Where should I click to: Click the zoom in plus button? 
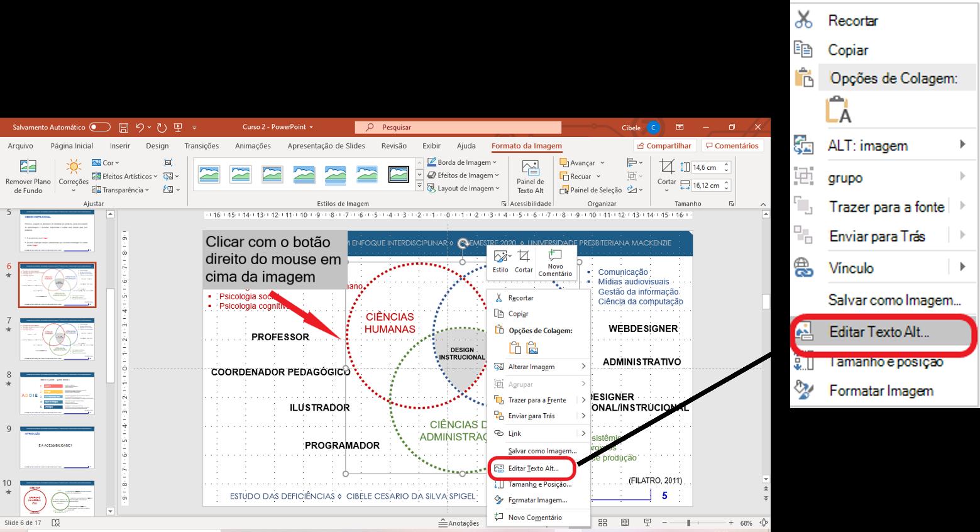(x=731, y=523)
